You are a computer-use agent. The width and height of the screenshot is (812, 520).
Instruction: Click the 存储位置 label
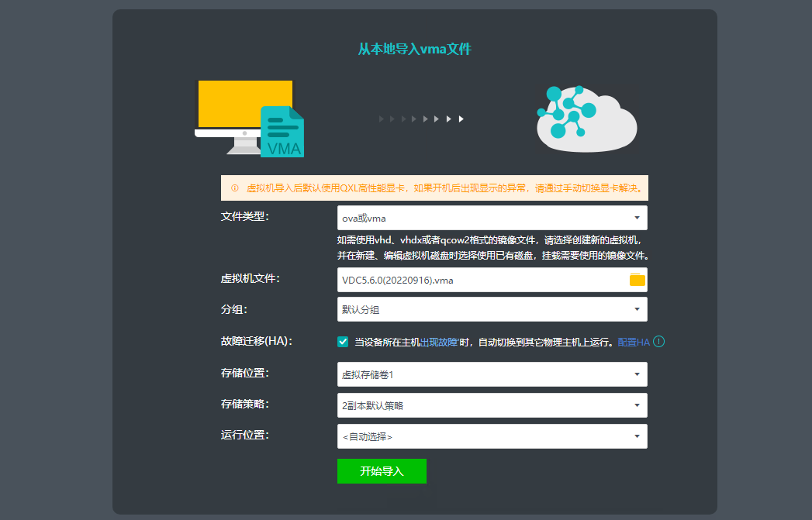point(245,373)
